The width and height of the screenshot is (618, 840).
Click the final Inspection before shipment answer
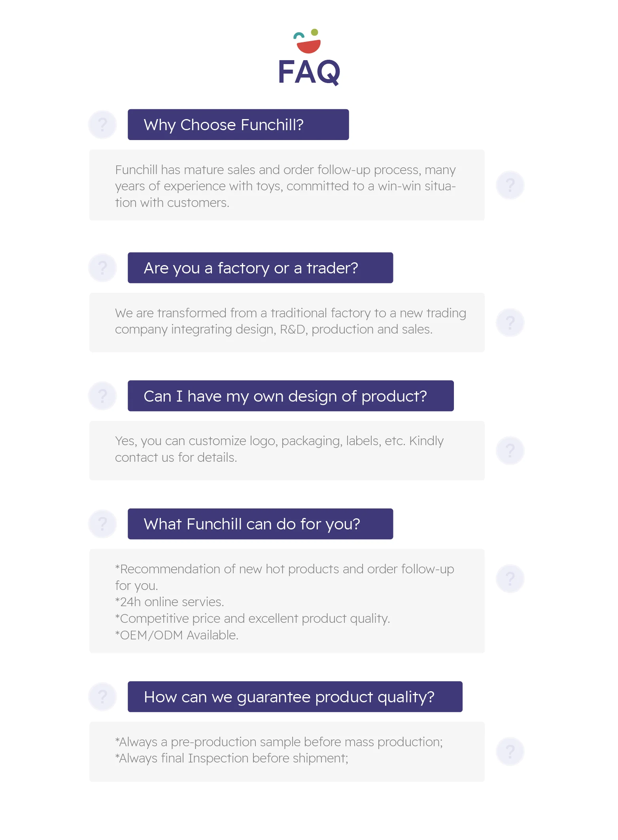click(x=231, y=758)
